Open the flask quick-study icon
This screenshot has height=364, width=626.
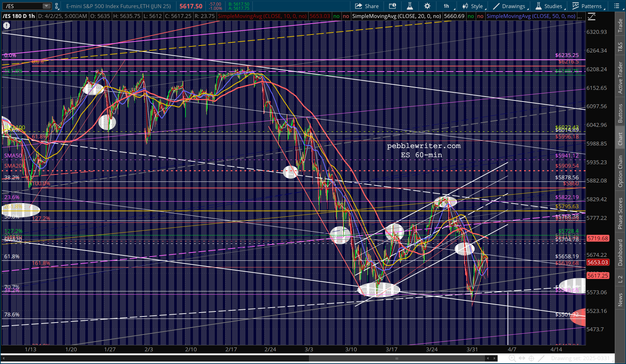point(410,6)
